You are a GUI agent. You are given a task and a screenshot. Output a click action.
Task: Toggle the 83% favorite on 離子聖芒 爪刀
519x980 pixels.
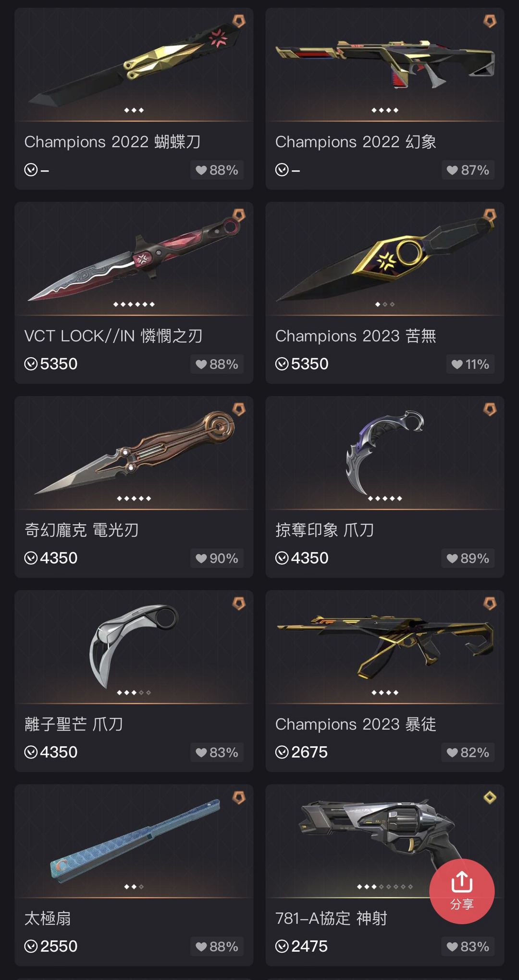(x=217, y=753)
